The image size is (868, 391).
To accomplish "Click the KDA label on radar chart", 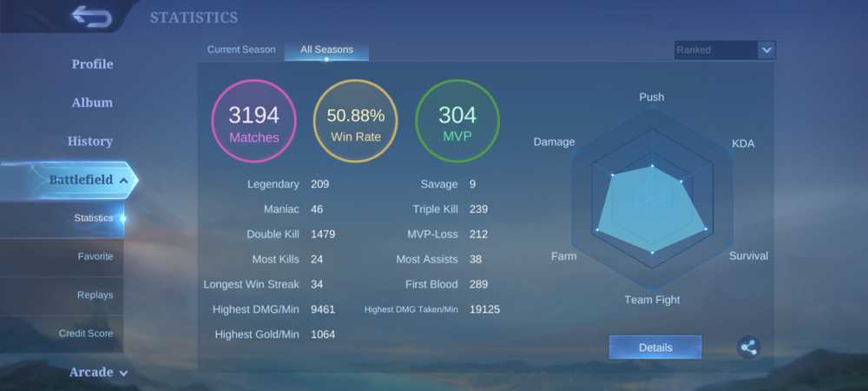I will 743,143.
